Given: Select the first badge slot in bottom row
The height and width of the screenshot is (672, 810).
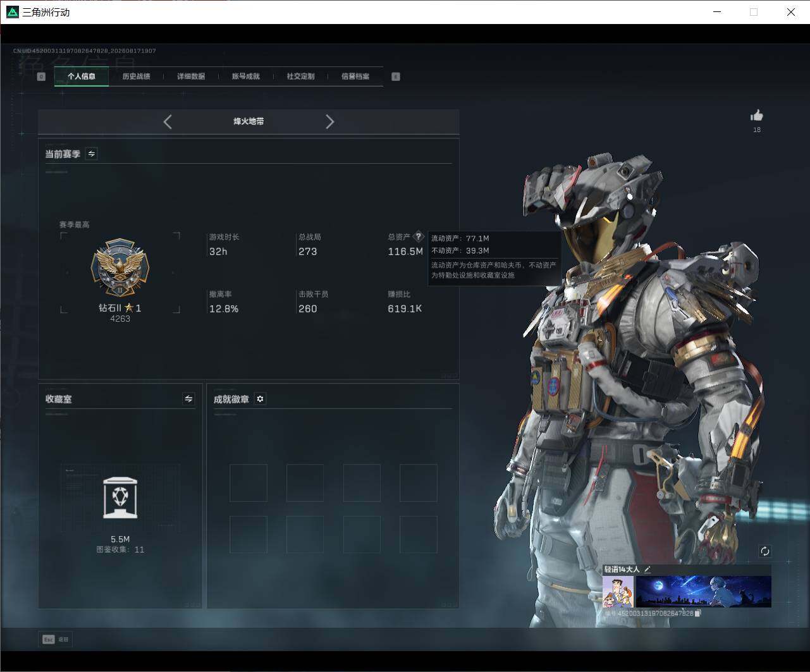Looking at the screenshot, I should 249,535.
